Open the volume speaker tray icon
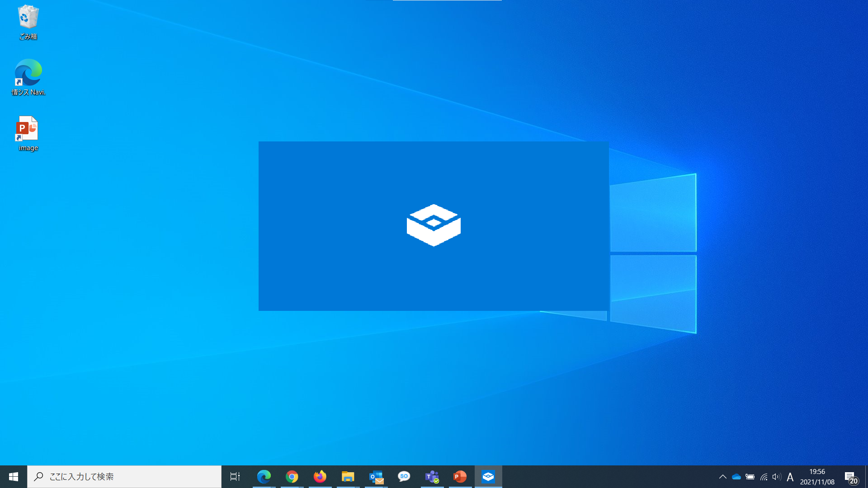Image resolution: width=868 pixels, height=488 pixels. point(777,477)
